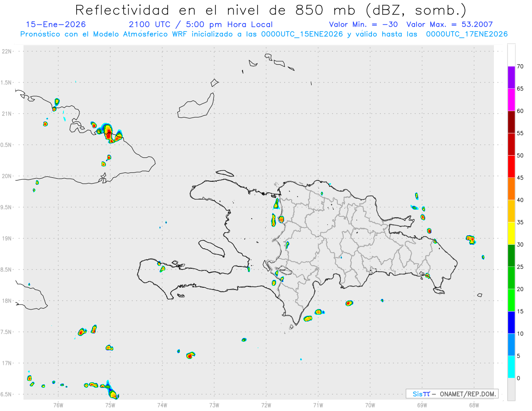Viewport: 532px width, 411px height.
Task: Click the longitude axis label 71W
Action: click(318, 405)
